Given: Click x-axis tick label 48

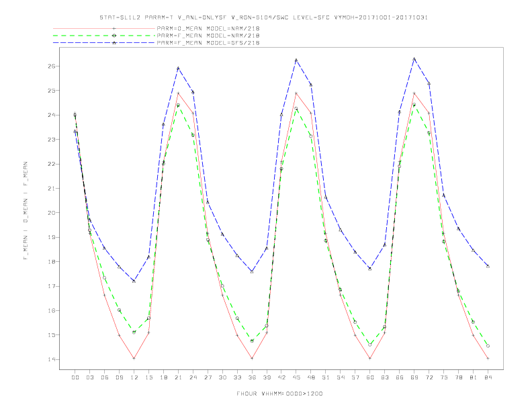Looking at the screenshot, I should click(x=311, y=377).
